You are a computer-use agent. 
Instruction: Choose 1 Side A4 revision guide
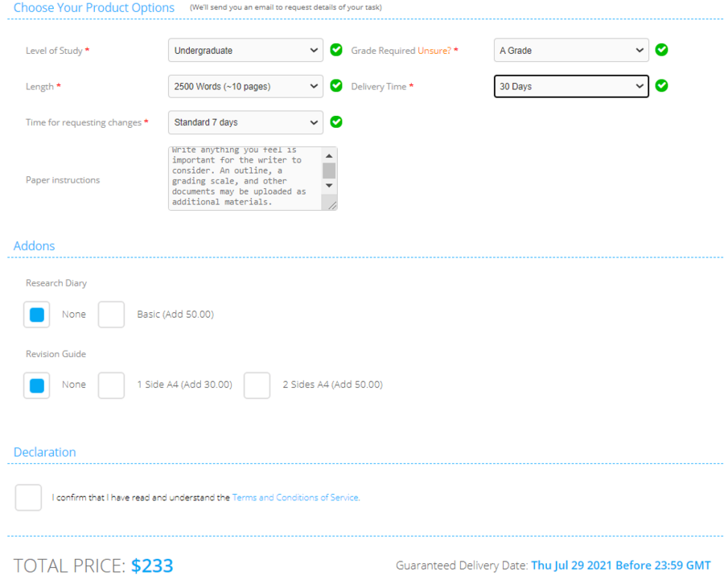point(112,385)
